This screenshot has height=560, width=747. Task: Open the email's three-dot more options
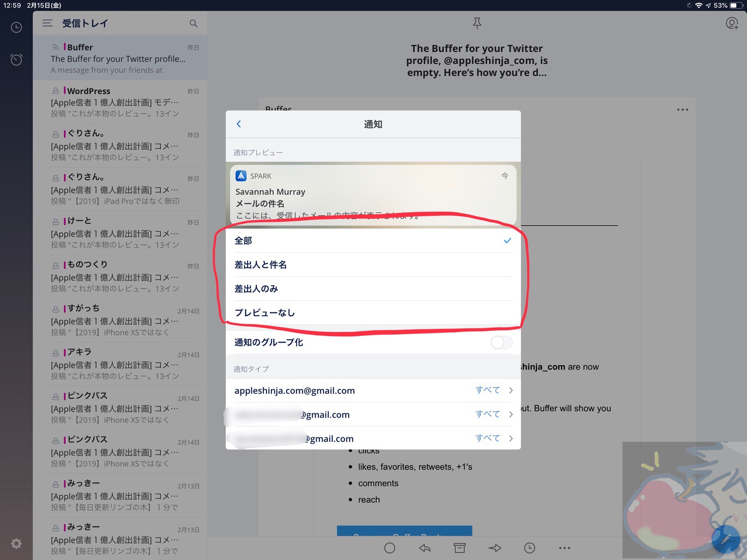pyautogui.click(x=683, y=110)
